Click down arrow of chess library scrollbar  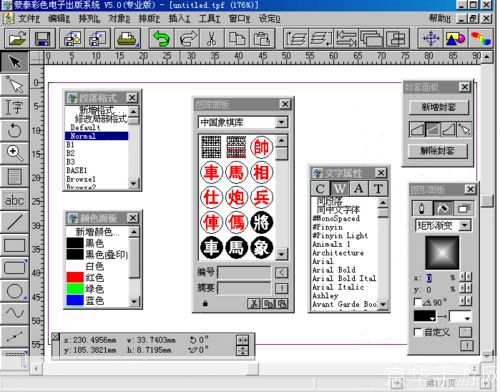point(282,254)
